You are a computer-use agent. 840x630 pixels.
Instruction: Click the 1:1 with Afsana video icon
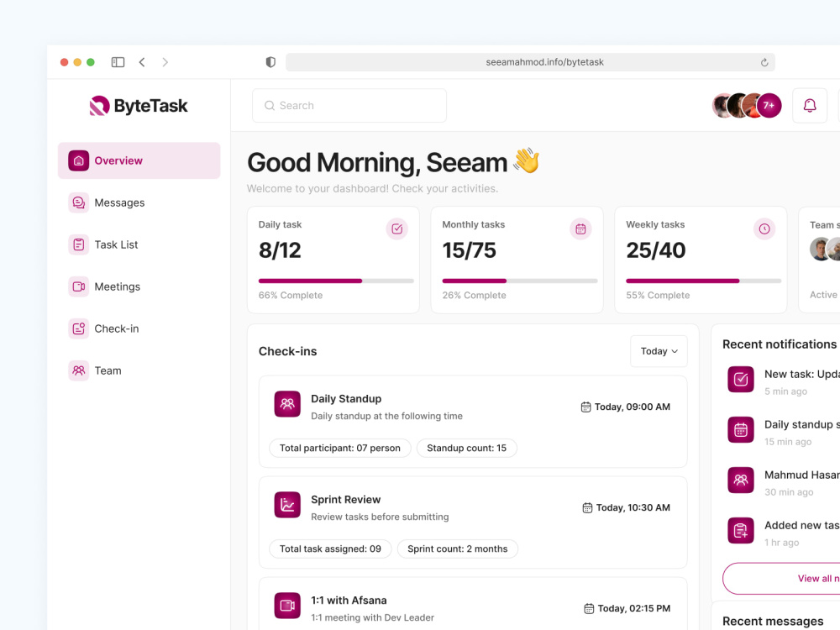pyautogui.click(x=287, y=606)
